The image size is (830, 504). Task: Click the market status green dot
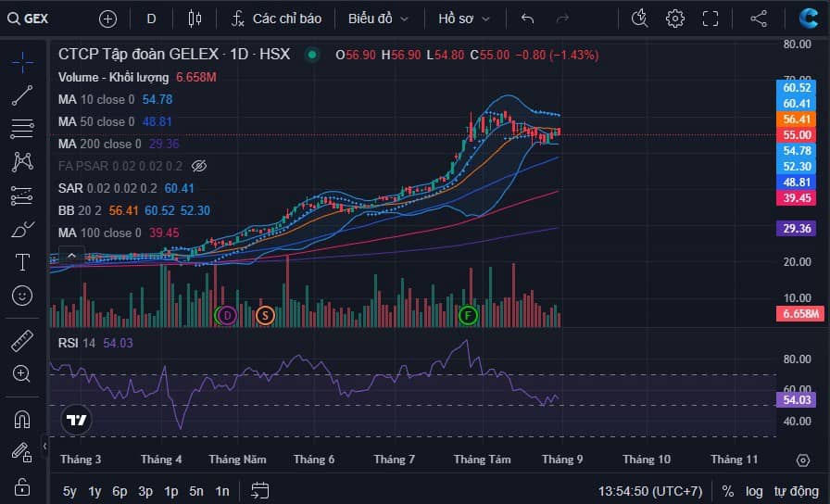[312, 55]
